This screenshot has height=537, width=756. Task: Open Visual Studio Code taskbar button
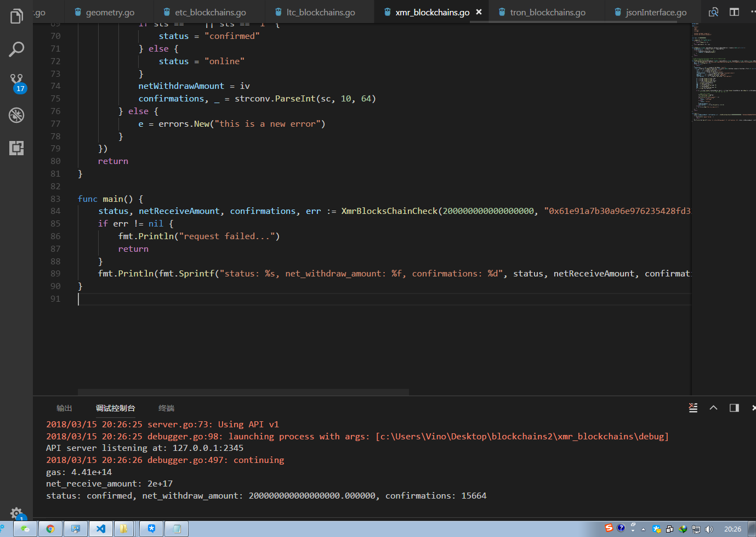[101, 529]
